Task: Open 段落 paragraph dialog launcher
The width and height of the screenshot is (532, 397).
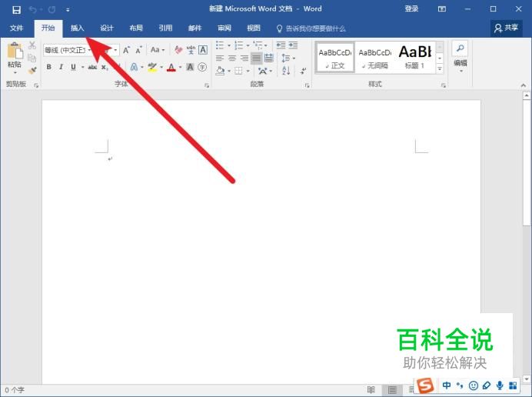Action: pyautogui.click(x=307, y=85)
